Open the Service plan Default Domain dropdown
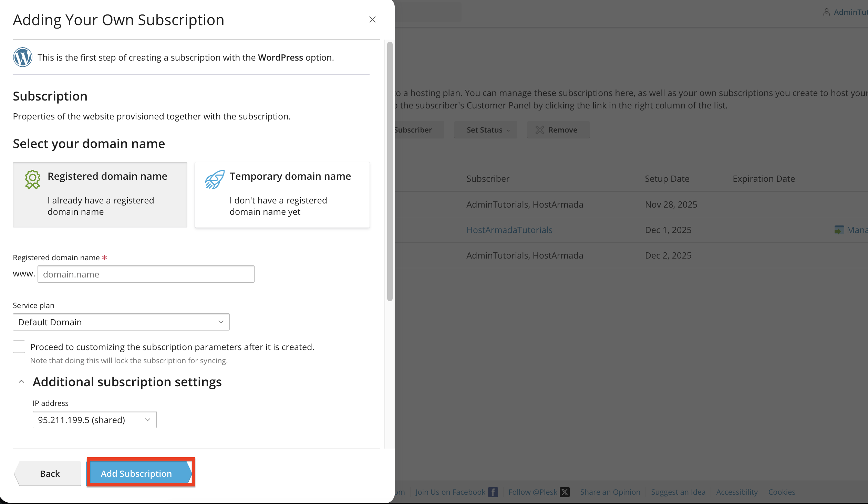868x504 pixels. pos(121,322)
